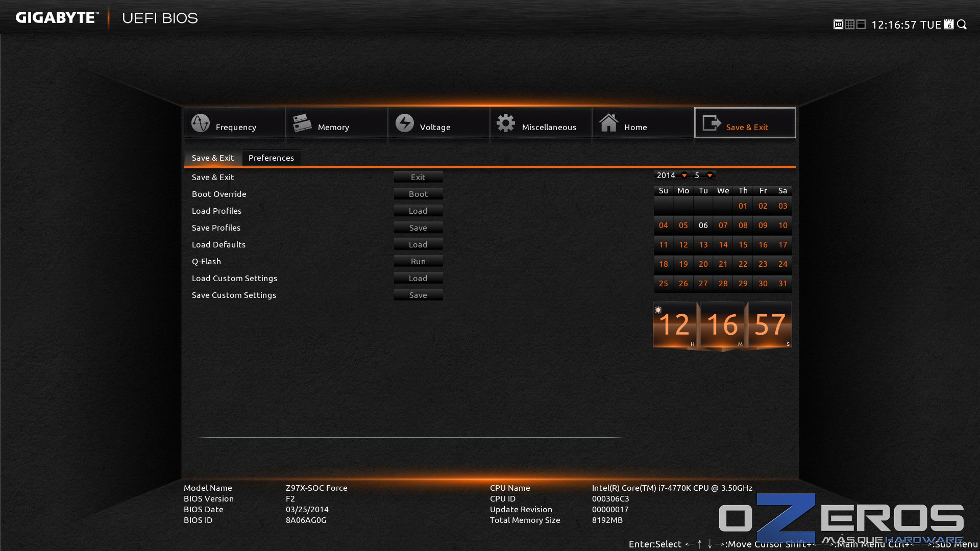Select calendar date 13
980x551 pixels.
point(703,245)
